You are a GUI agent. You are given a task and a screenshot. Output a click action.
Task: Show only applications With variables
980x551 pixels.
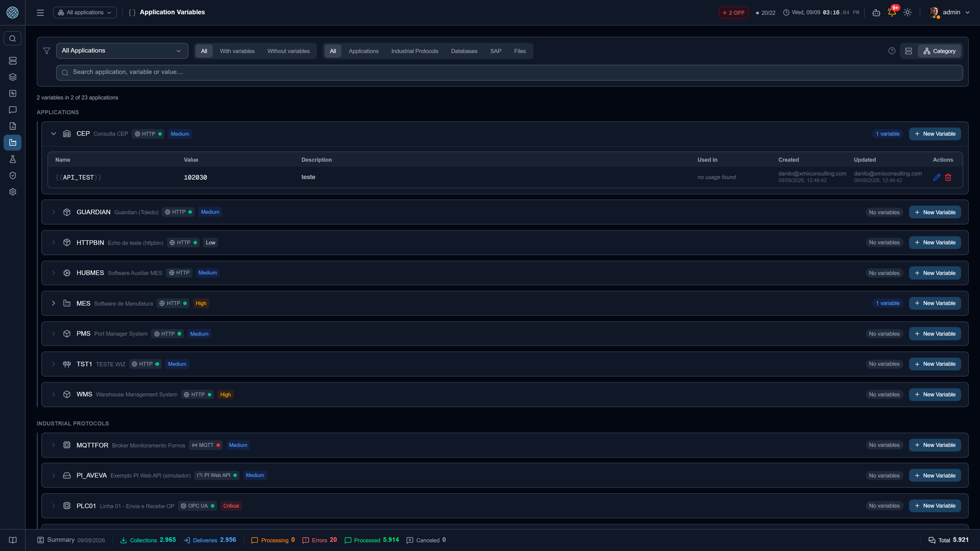tap(237, 51)
